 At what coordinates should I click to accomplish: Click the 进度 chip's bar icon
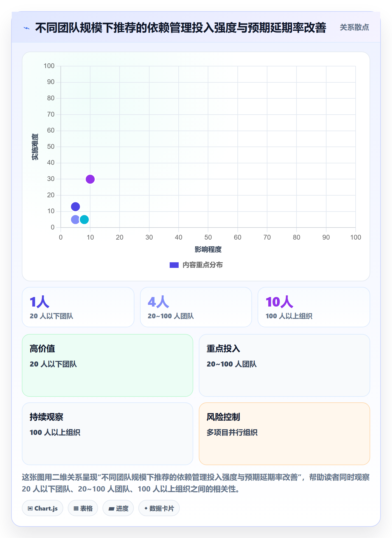pyautogui.click(x=111, y=509)
